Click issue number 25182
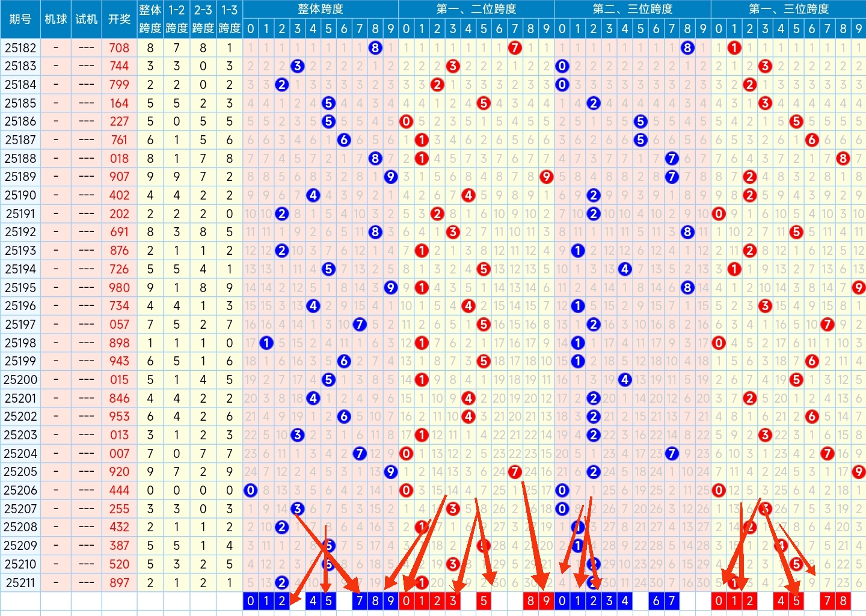The height and width of the screenshot is (616, 866). point(20,48)
